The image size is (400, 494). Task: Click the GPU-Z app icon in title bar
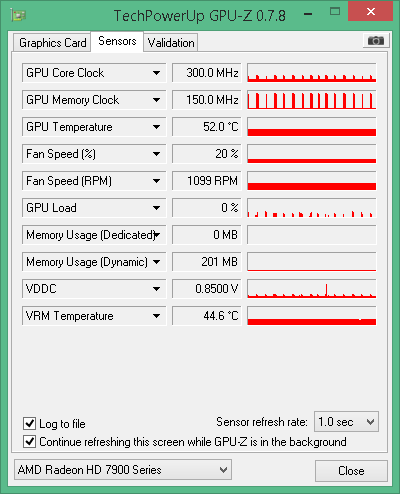coord(19,15)
